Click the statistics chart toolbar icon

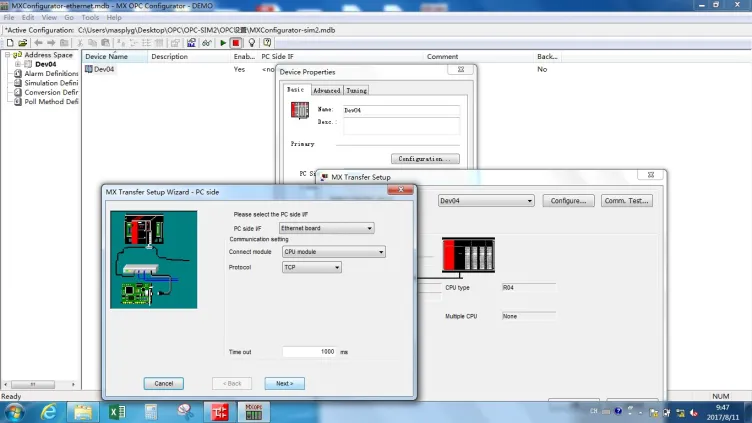point(191,43)
